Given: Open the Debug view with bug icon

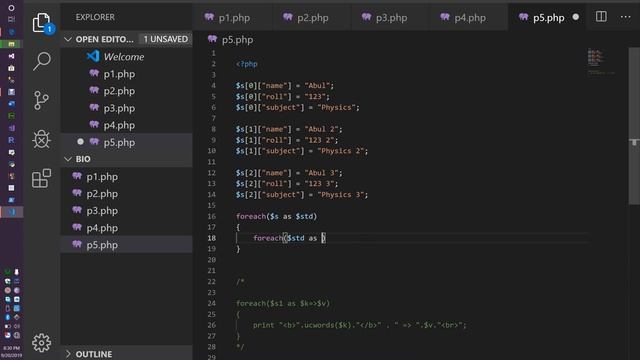Looking at the screenshot, I should pyautogui.click(x=41, y=140).
